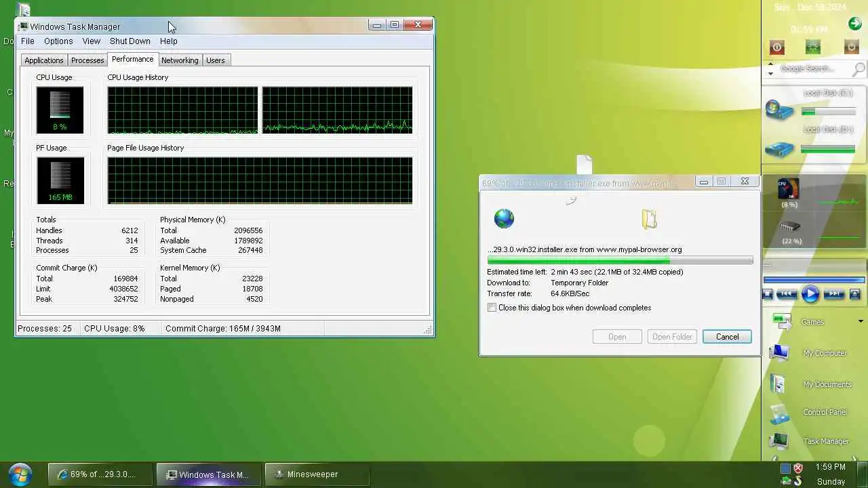Click the media player seek bar
This screenshot has width=868, height=488.
click(x=814, y=279)
